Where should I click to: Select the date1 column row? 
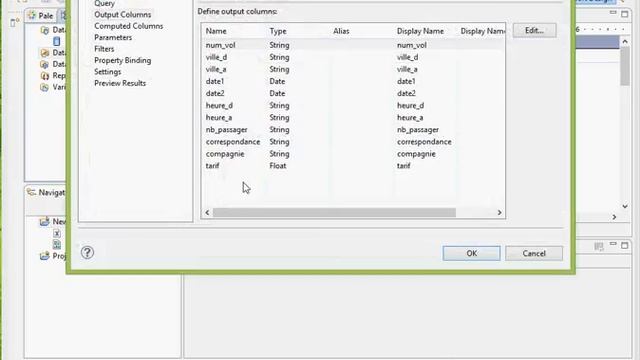pyautogui.click(x=353, y=81)
